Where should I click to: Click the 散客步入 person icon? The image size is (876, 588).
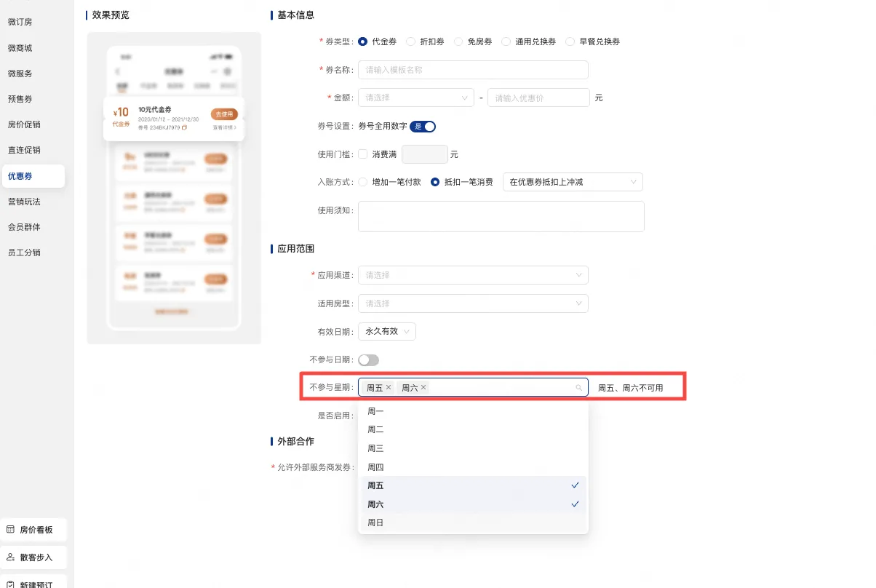pyautogui.click(x=9, y=557)
